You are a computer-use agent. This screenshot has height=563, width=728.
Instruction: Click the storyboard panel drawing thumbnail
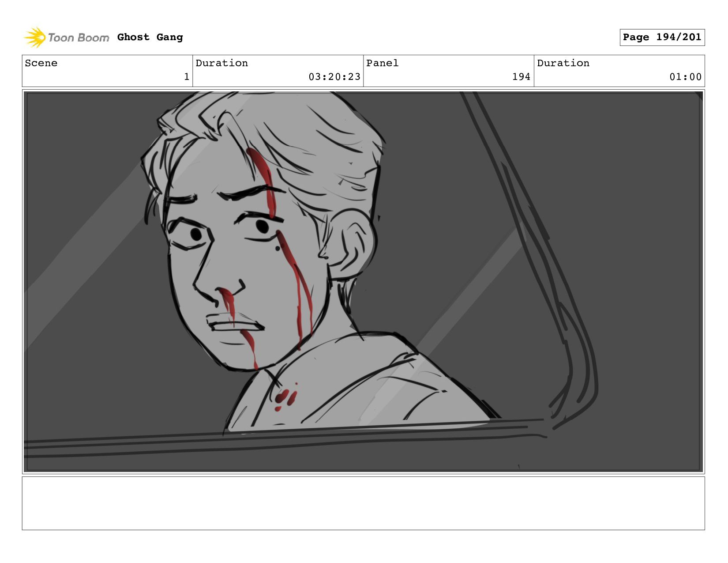pos(364,282)
